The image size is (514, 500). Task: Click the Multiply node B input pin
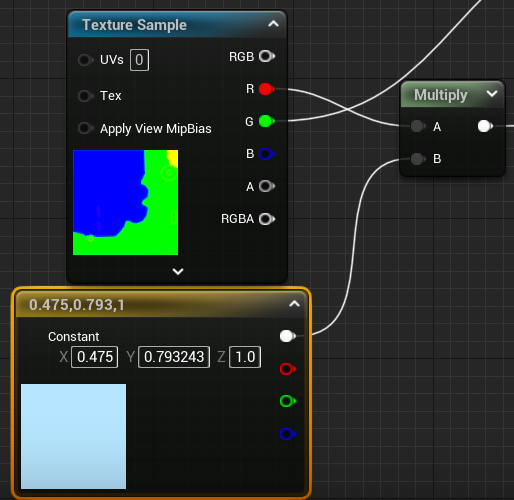tap(418, 159)
